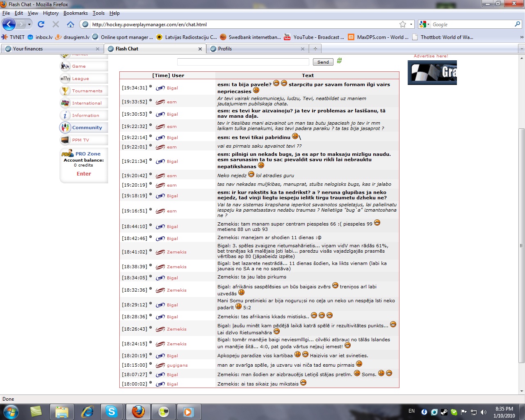Open Skype from the taskbar
525x420 pixels.
pos(112,411)
